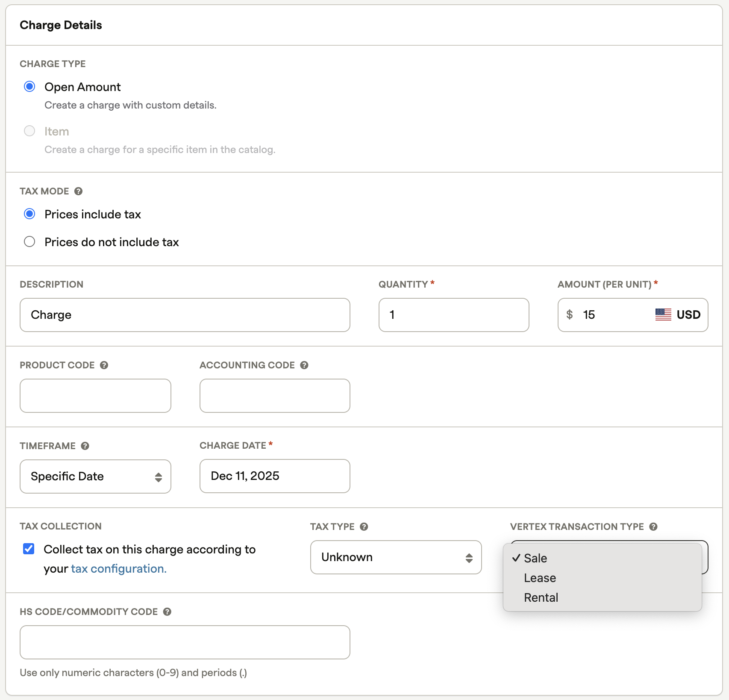
Task: Click the HS Code/Commodity Code help icon
Action: point(167,612)
